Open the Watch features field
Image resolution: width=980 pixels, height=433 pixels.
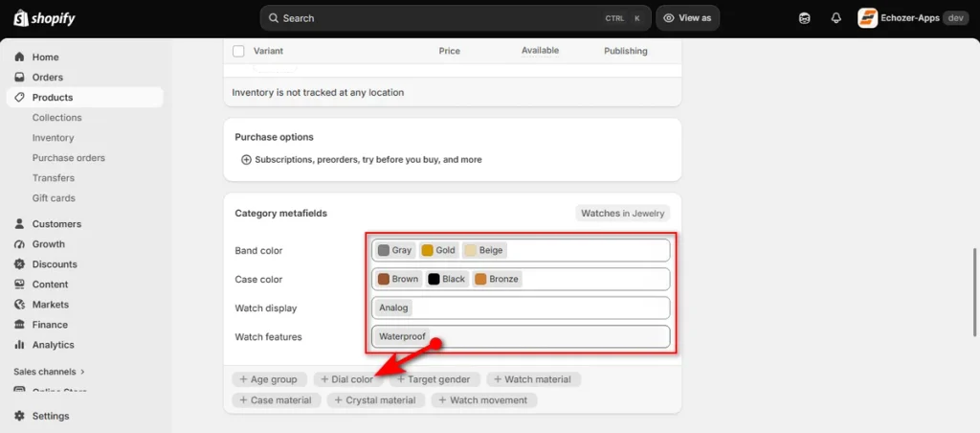[520, 336]
